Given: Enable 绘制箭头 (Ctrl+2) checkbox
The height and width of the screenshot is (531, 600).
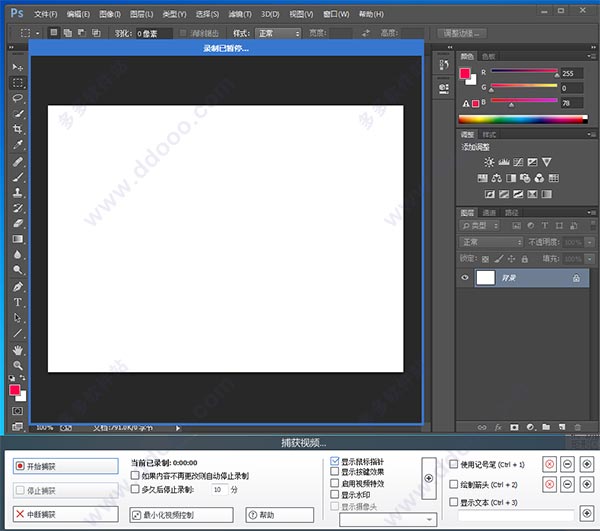Looking at the screenshot, I should pos(453,484).
